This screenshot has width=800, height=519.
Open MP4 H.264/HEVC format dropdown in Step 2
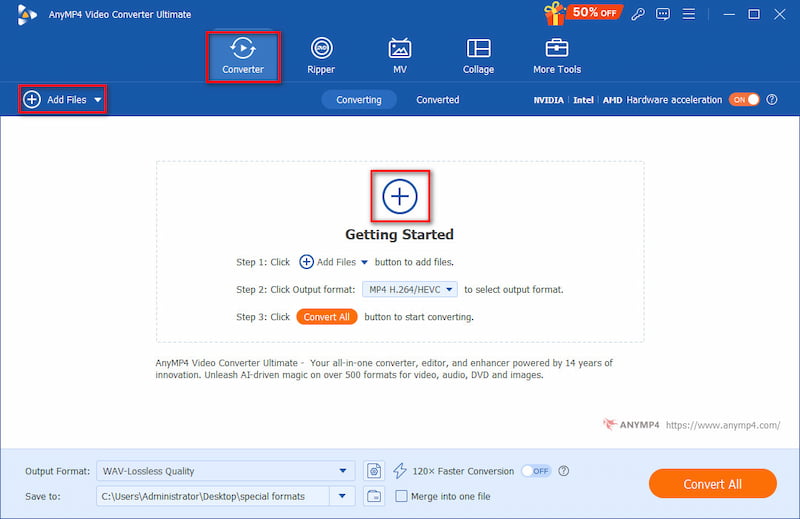point(410,289)
